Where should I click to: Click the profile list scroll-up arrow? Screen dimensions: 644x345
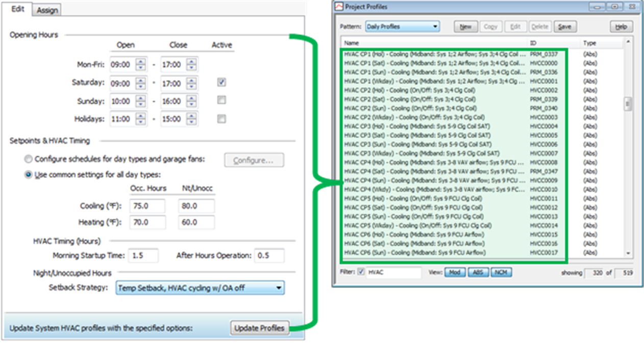pyautogui.click(x=628, y=42)
